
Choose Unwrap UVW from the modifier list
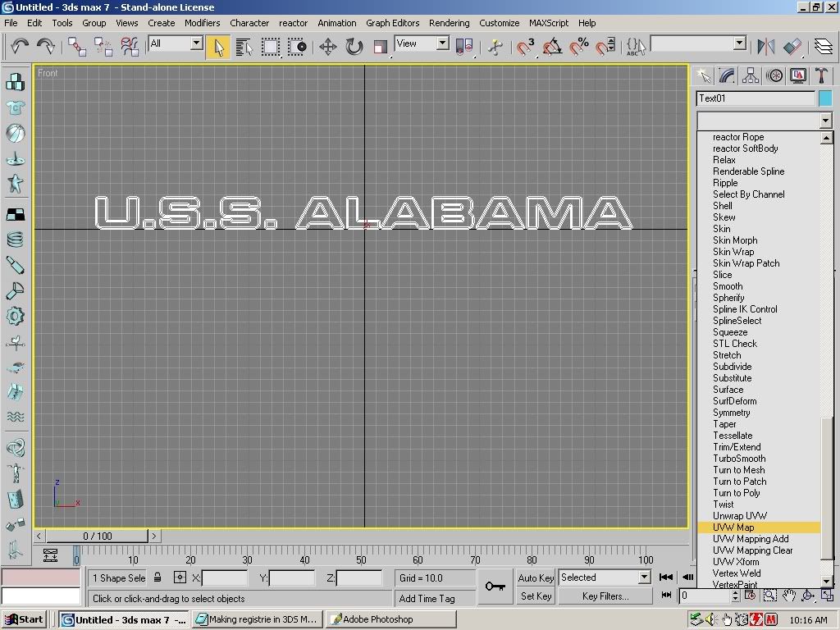pos(740,516)
